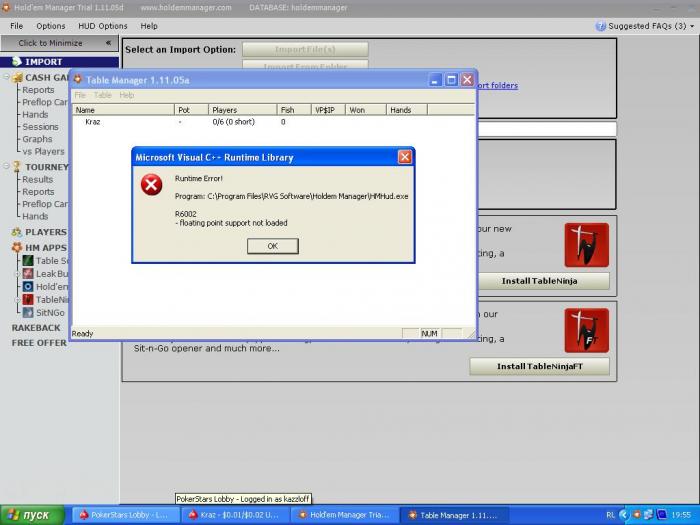The image size is (700, 525).
Task: Expand the LeakBuster tree node
Action: pos(17,274)
